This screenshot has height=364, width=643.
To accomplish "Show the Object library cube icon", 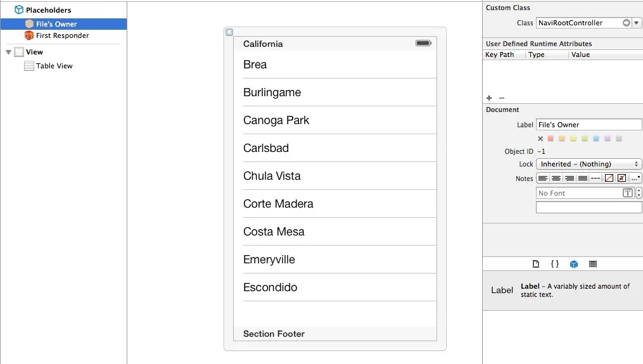I will coord(574,264).
